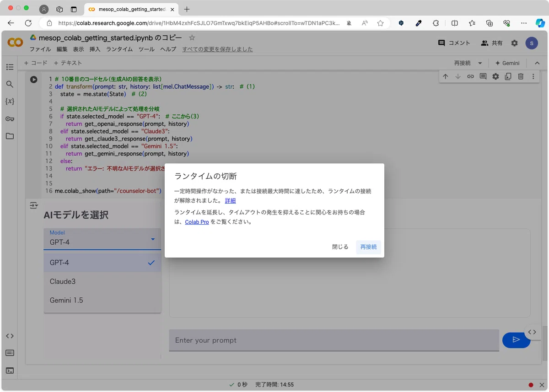This screenshot has width=549, height=392.
Task: Mirror cell in tab icon
Action: point(508,77)
